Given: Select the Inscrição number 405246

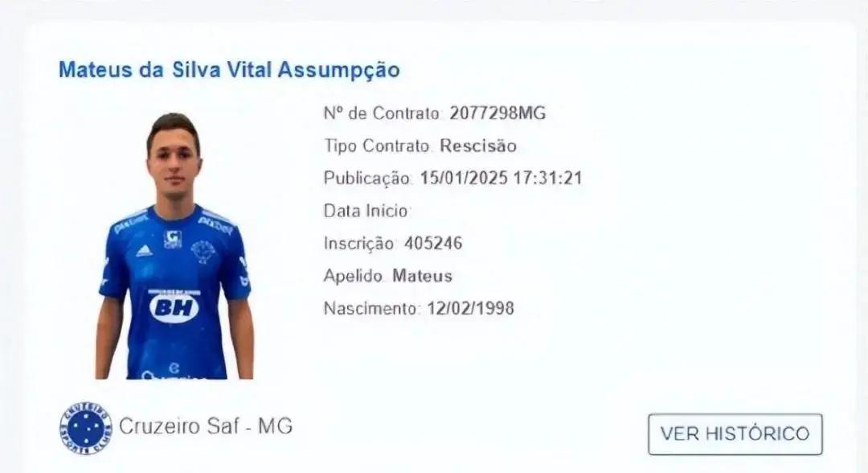Looking at the screenshot, I should (433, 243).
